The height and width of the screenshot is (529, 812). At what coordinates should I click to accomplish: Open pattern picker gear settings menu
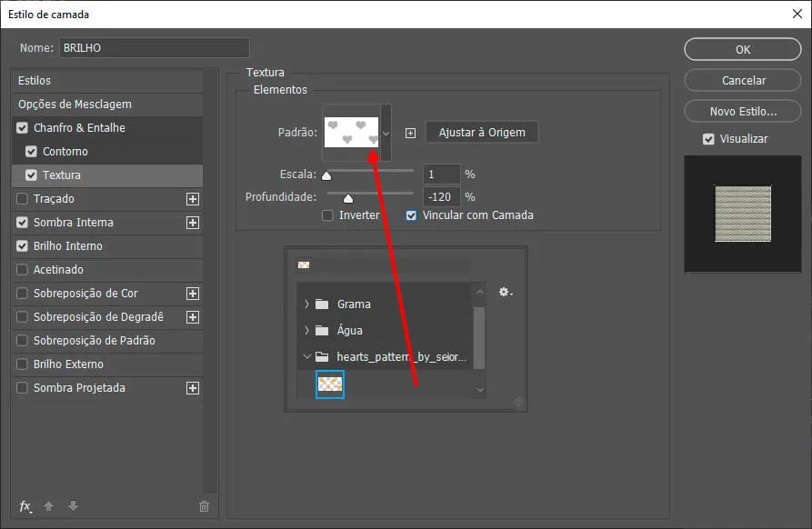click(x=505, y=292)
